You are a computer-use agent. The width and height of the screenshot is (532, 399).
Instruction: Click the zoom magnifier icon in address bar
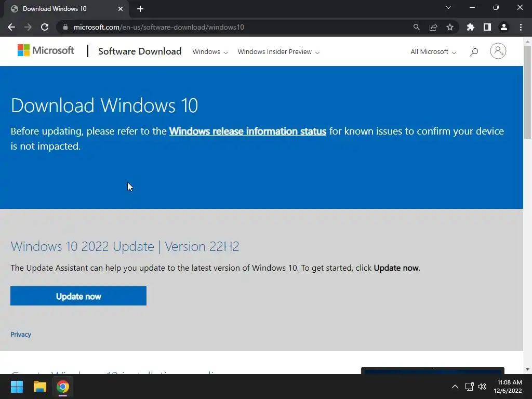416,27
